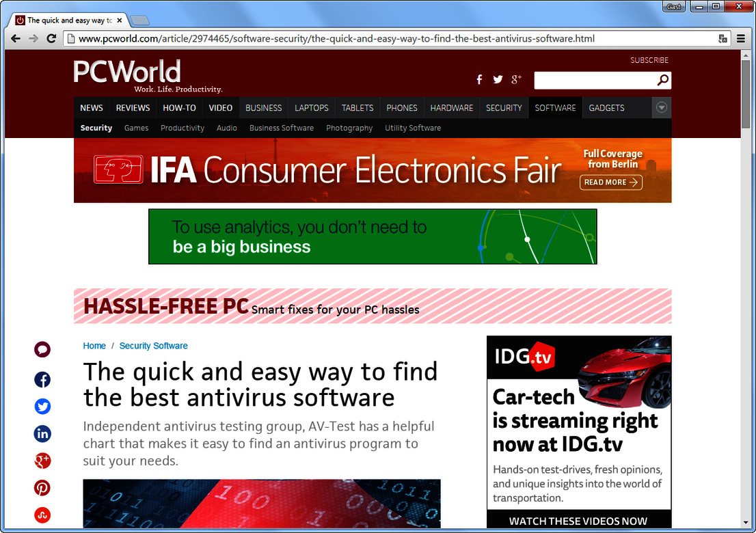Reload the page with the refresh icon
Viewport: 756px width, 533px height.
[51, 39]
